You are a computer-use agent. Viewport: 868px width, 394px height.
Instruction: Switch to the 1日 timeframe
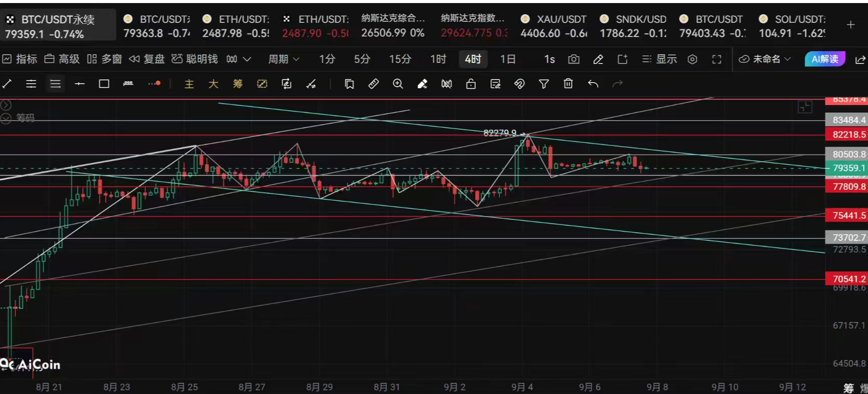(x=508, y=59)
